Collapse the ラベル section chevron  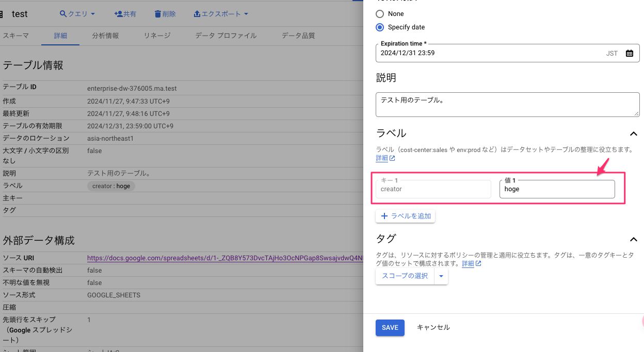pos(634,134)
